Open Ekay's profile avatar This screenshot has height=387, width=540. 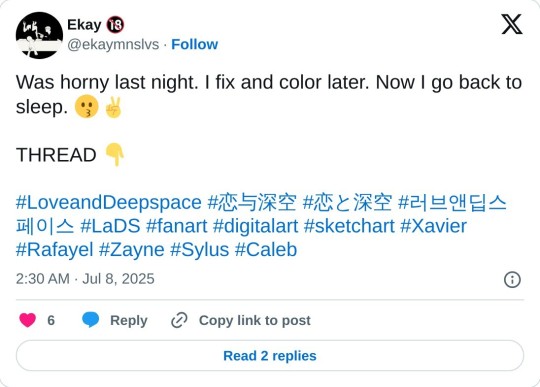39,35
